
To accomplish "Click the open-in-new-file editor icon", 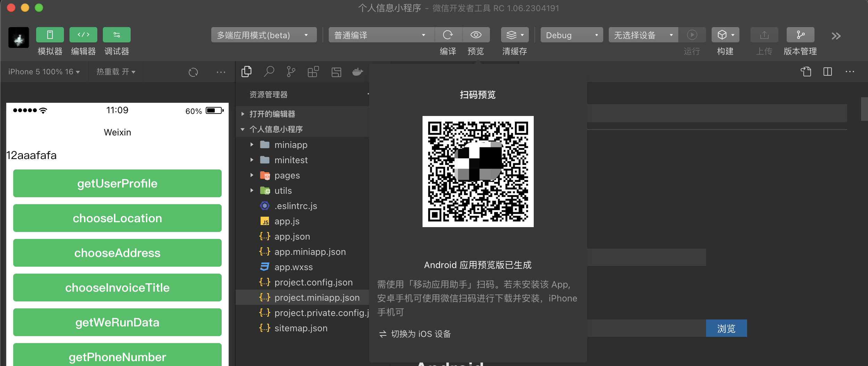I will (806, 72).
